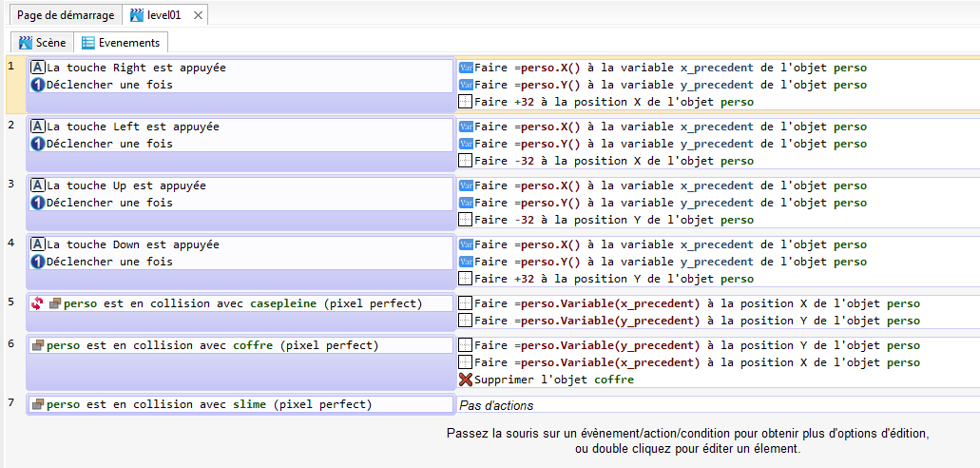Screen dimensions: 980x468
Task: Select action Faire +32 à la position X
Action: point(614,102)
